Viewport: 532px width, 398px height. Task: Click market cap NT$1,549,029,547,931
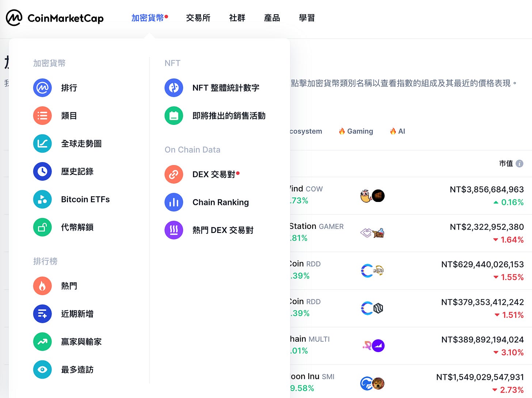480,377
